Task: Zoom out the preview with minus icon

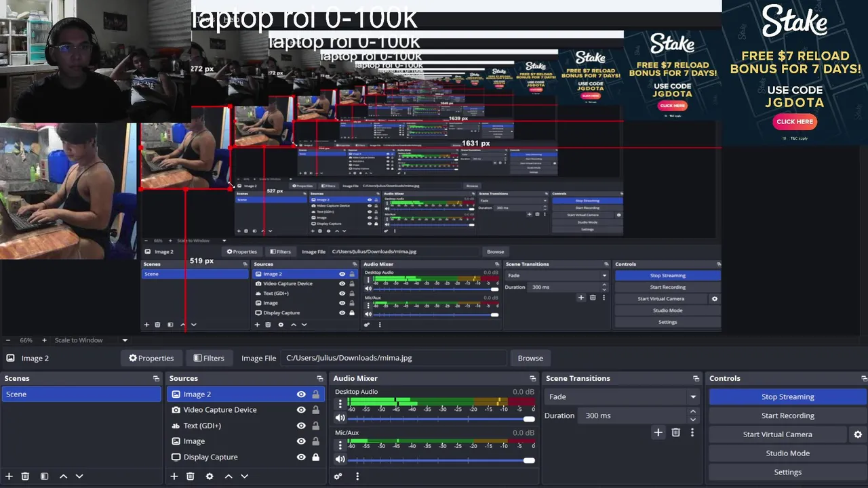Action: (7, 340)
